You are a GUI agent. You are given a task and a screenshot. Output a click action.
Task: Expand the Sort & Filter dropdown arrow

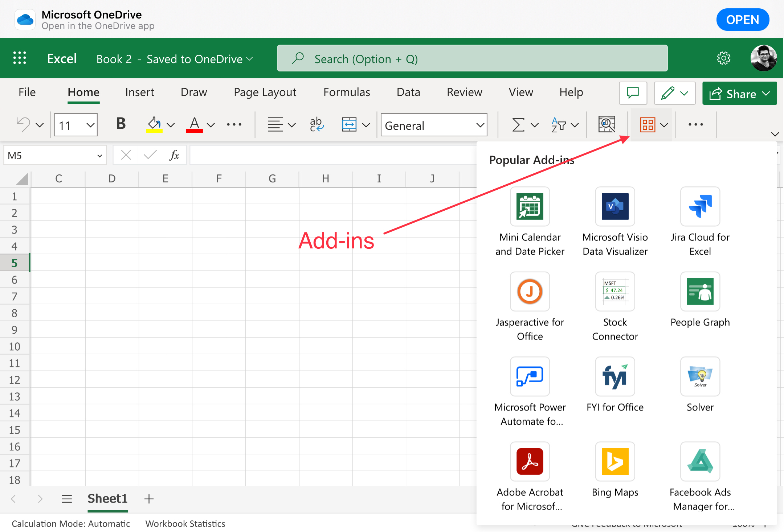pos(575,125)
